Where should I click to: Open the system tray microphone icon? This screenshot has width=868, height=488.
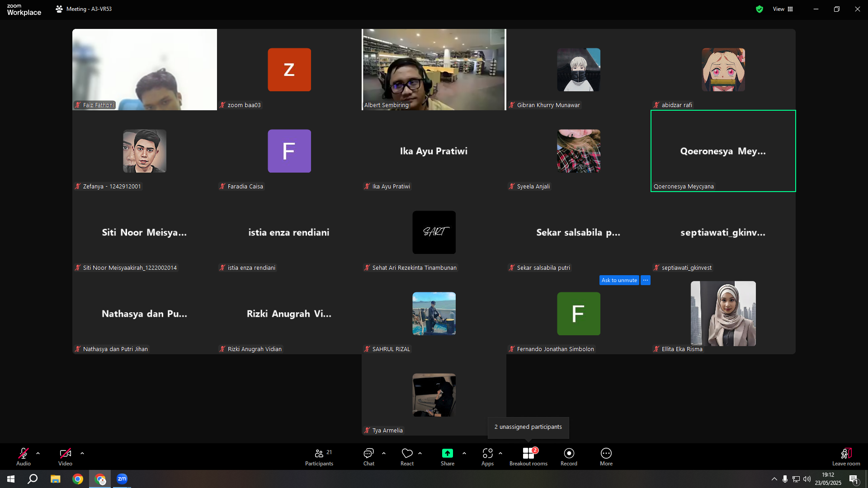[785, 479]
